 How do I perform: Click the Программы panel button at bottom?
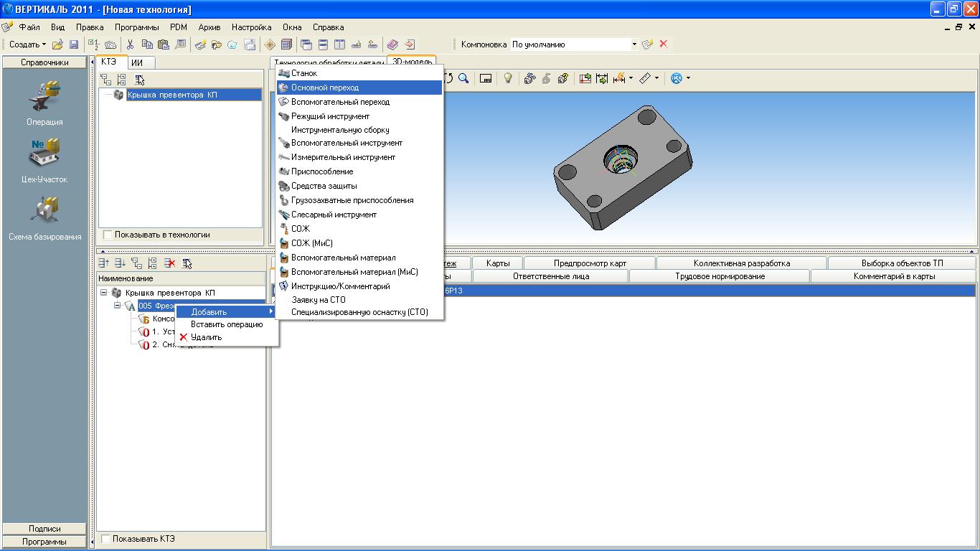tap(44, 542)
